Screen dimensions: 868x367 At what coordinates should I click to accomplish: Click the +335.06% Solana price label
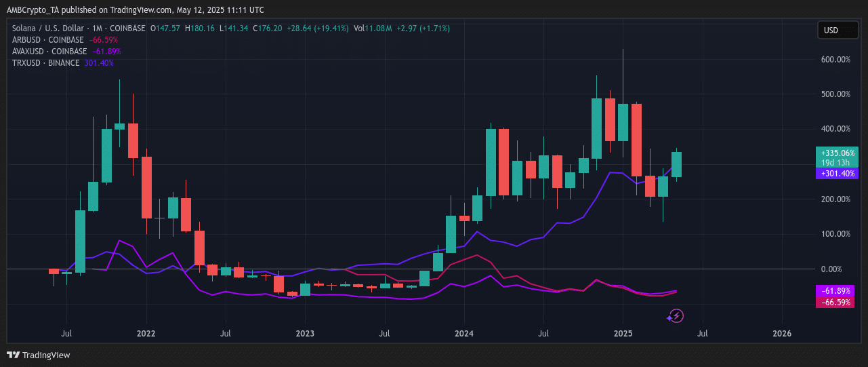[836, 153]
